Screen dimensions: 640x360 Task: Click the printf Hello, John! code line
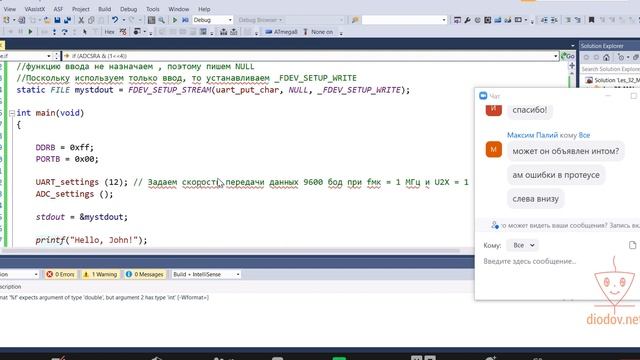(x=91, y=240)
